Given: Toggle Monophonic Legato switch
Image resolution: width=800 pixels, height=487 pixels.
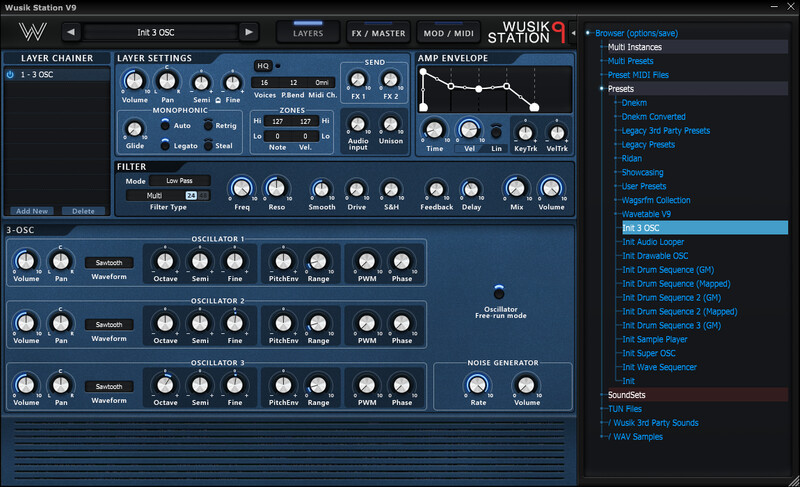Looking at the screenshot, I should point(165,145).
